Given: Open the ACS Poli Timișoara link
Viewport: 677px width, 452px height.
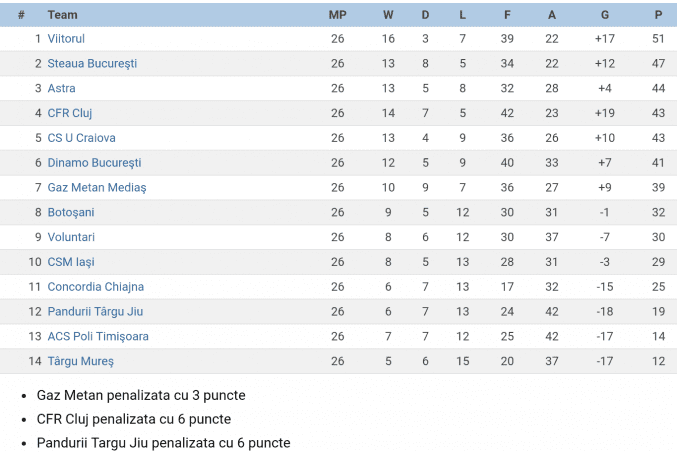Looking at the screenshot, I should (98, 336).
